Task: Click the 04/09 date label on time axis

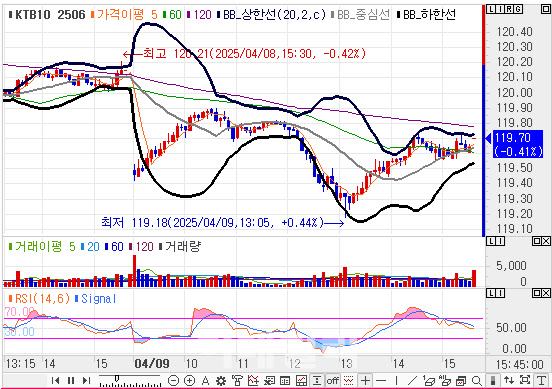Action: 152,363
